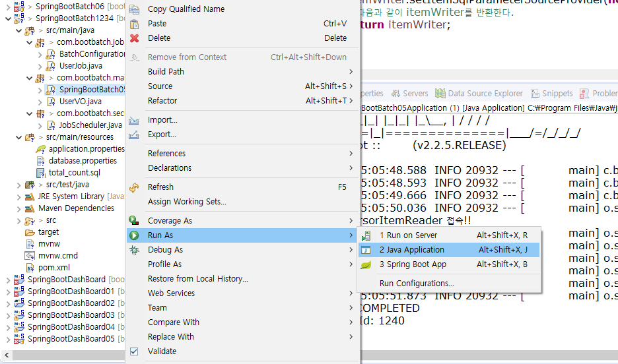Click the target folder icon

[x=30, y=232]
